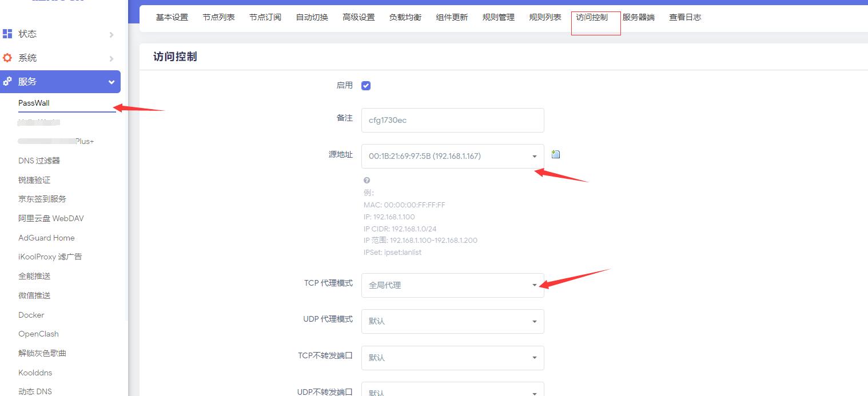Viewport: 868px width, 396px height.
Task: Open 京东签到服务 in the sidebar
Action: coord(42,199)
